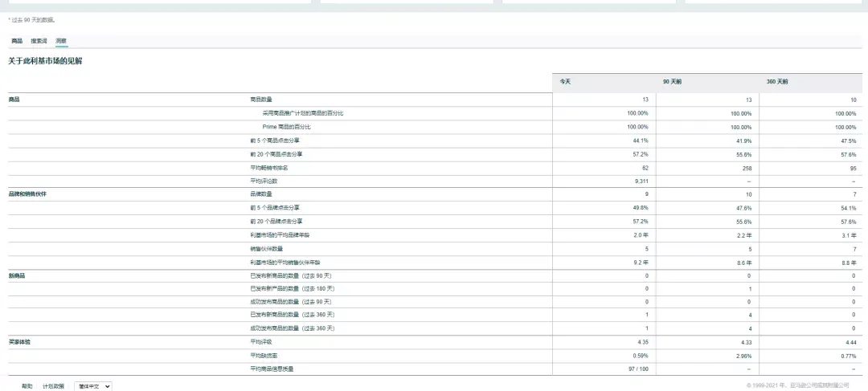Click 成功发布商品的数量 (过去 90 天) label
868x391 pixels.
[x=291, y=302]
